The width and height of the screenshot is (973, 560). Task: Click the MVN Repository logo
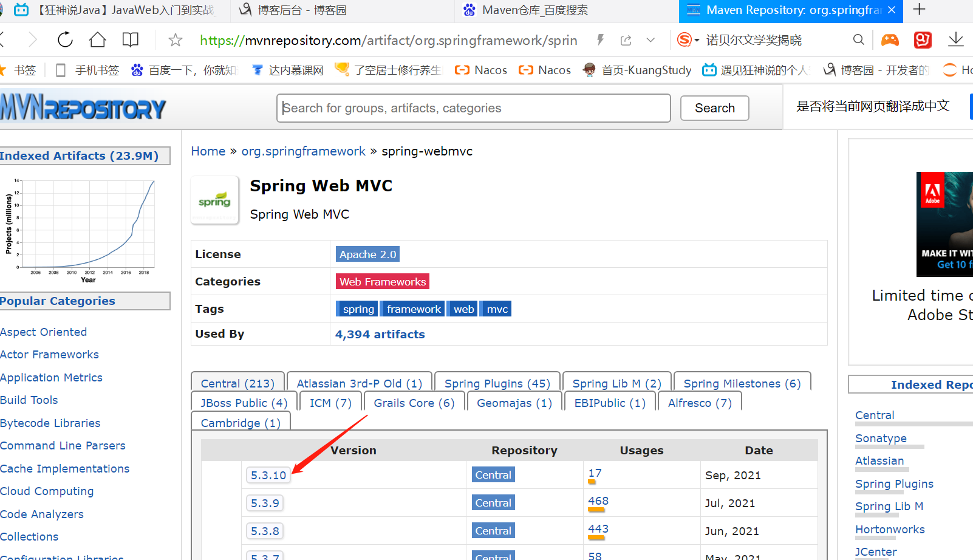pyautogui.click(x=83, y=108)
